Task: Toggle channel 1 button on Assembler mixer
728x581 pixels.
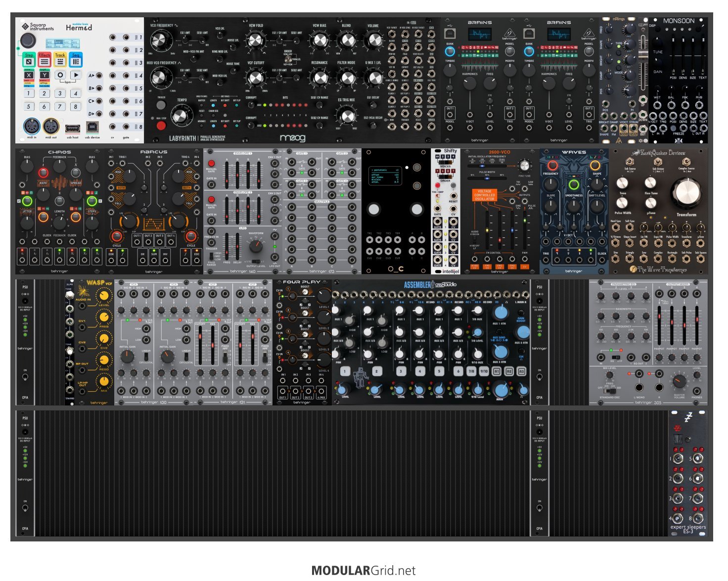Action: pos(345,371)
